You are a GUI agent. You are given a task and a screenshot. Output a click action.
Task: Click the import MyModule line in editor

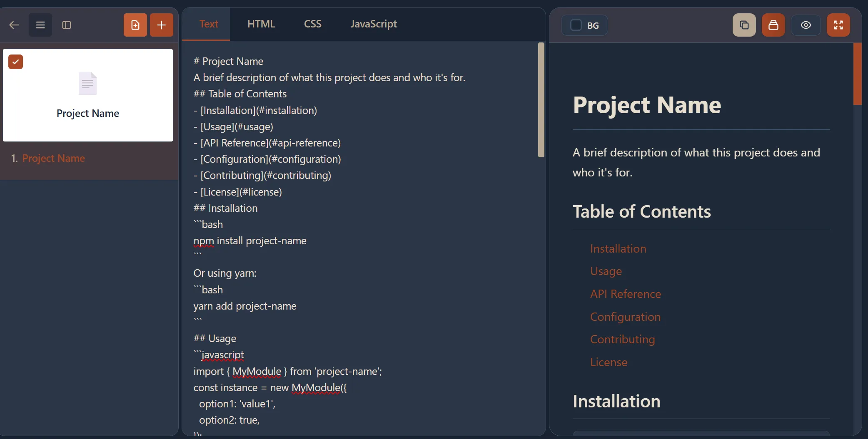[288, 371]
